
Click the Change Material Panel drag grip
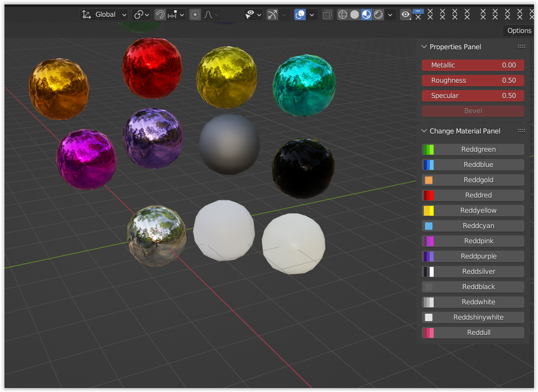[x=522, y=131]
